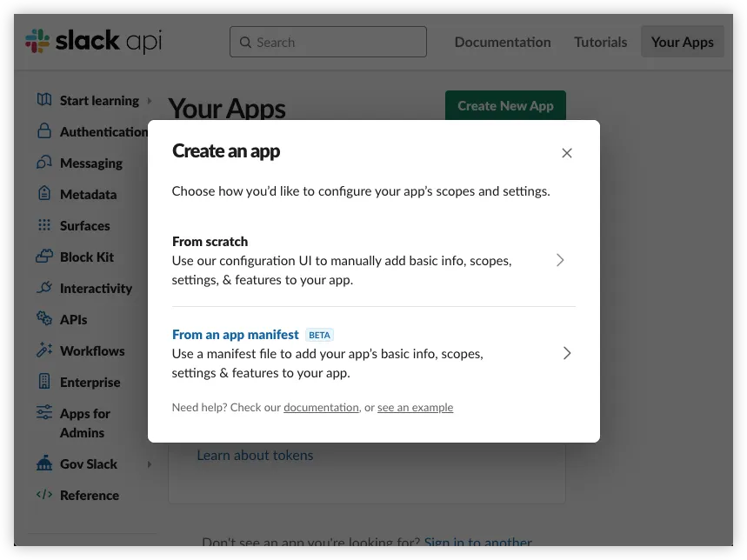Viewport: 747px width, 560px height.
Task: Click the slack api wordmark
Action: (109, 41)
